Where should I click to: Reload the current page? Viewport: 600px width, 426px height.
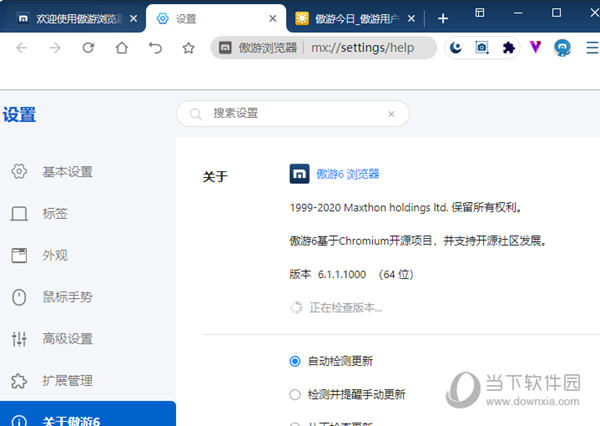[88, 48]
